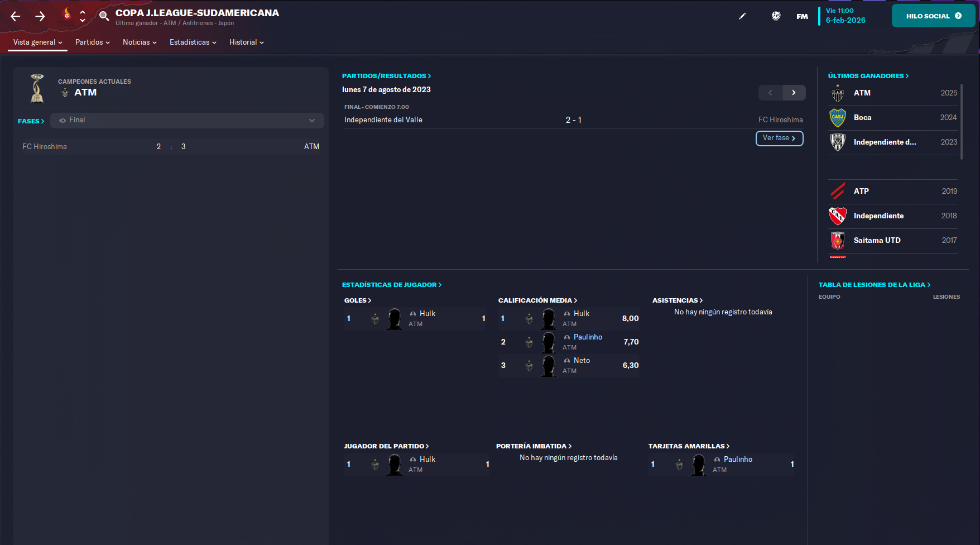980x545 pixels.
Task: Open the Partidos menu
Action: tap(93, 42)
